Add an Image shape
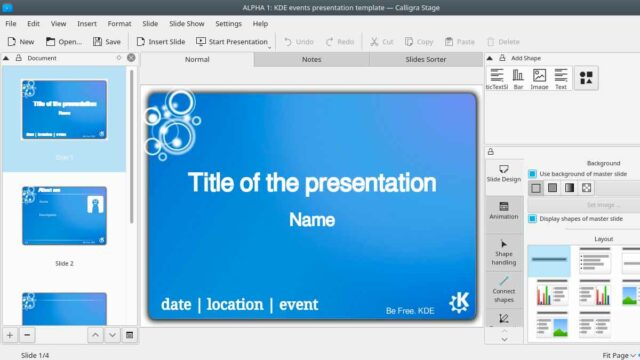This screenshot has height=360, width=640. 539,78
